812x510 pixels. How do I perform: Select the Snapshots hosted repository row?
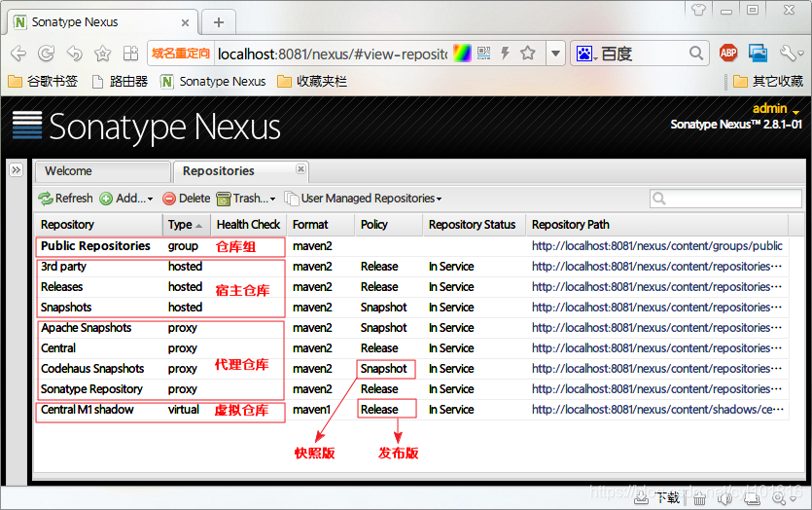(411, 308)
